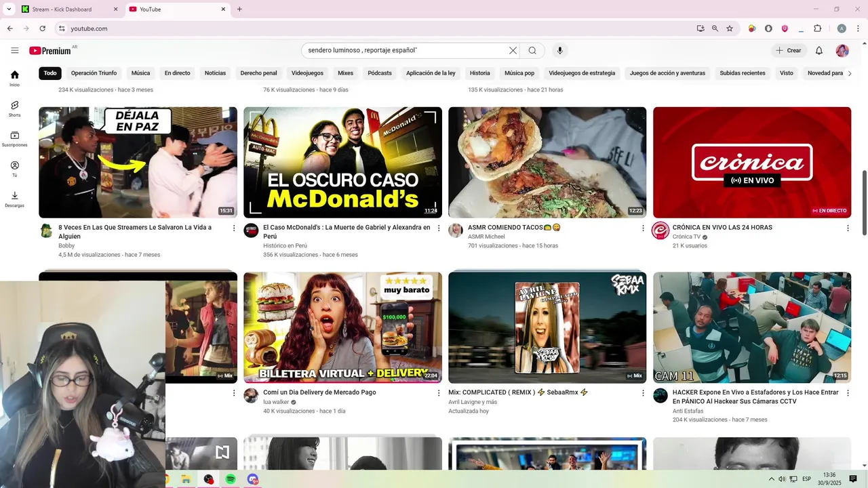Select the Música filter chip

pyautogui.click(x=140, y=73)
